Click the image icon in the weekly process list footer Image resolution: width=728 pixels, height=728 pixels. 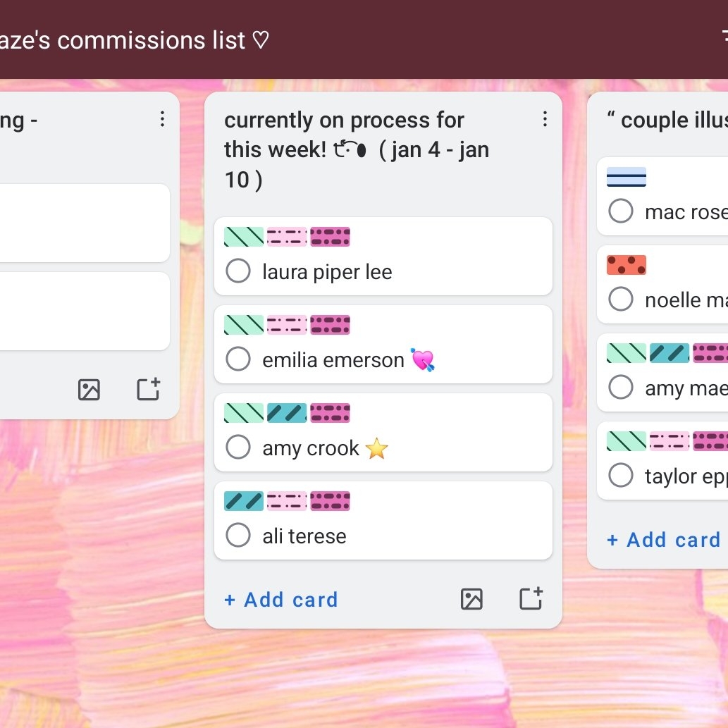[x=471, y=599]
